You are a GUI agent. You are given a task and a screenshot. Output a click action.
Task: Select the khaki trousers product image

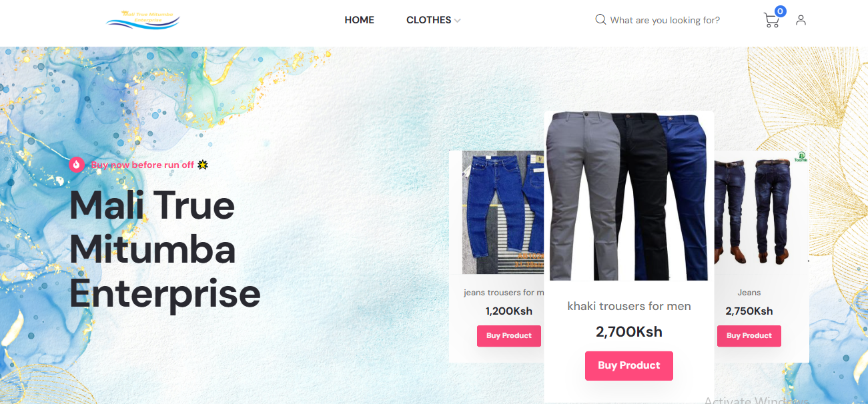click(629, 196)
